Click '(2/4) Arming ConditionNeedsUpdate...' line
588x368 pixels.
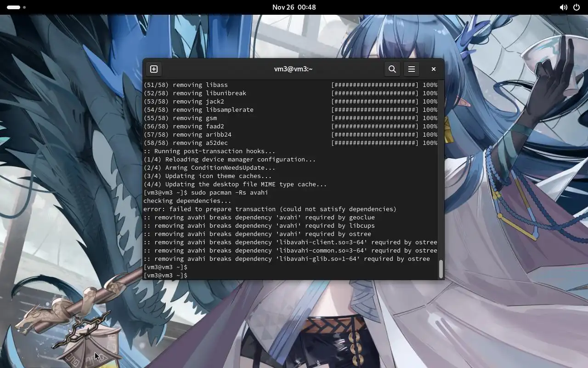[x=209, y=167]
